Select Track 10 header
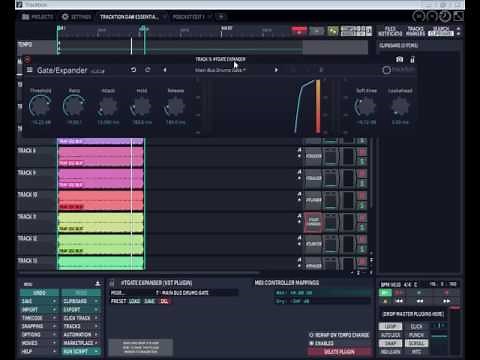This screenshot has width=480, height=360. [x=36, y=200]
